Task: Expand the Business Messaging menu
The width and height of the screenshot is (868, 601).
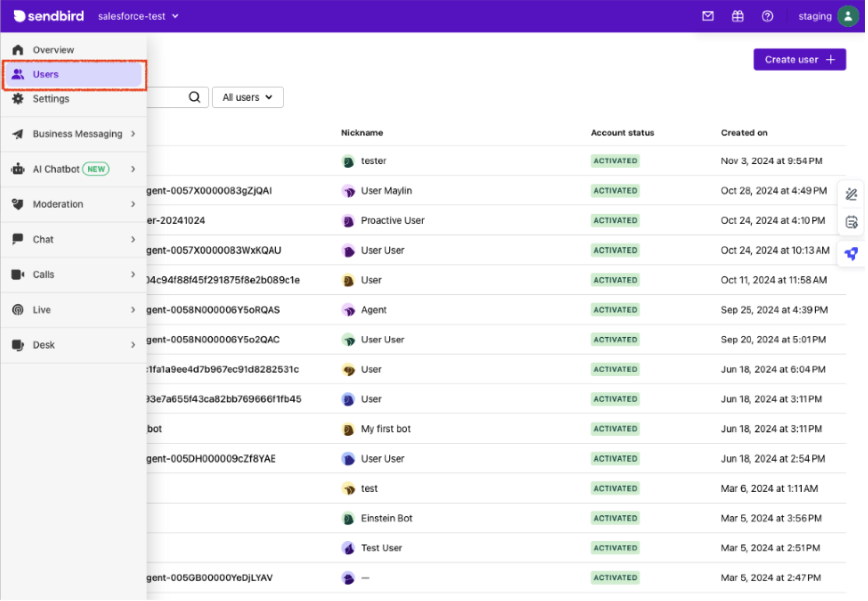Action: click(x=74, y=134)
